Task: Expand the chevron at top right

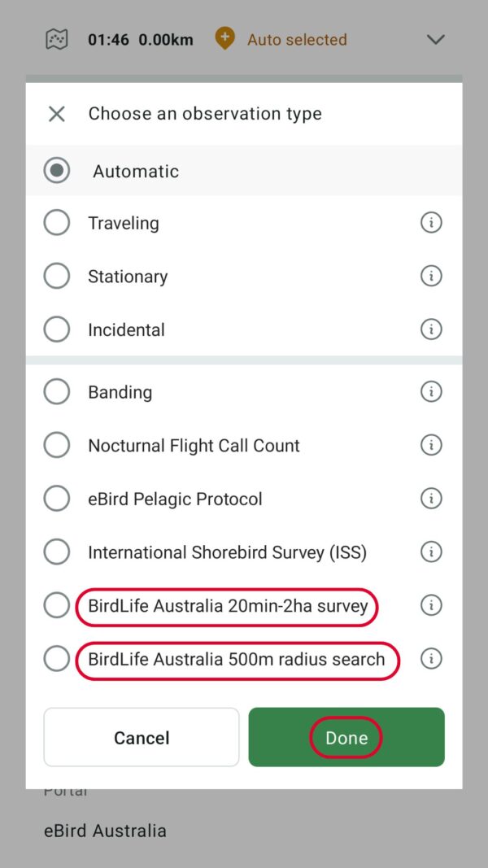Action: (436, 38)
